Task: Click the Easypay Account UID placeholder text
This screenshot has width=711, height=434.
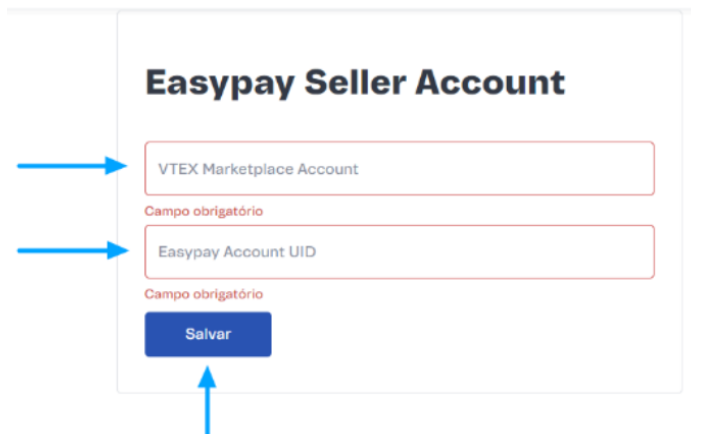Action: (x=237, y=252)
